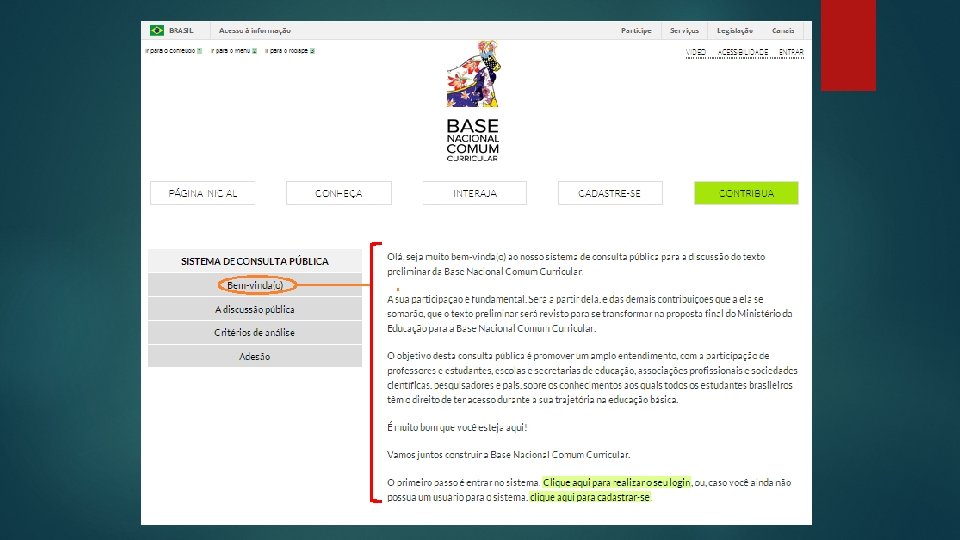The image size is (960, 540).
Task: Open Acesso à informação link
Action: pyautogui.click(x=255, y=30)
